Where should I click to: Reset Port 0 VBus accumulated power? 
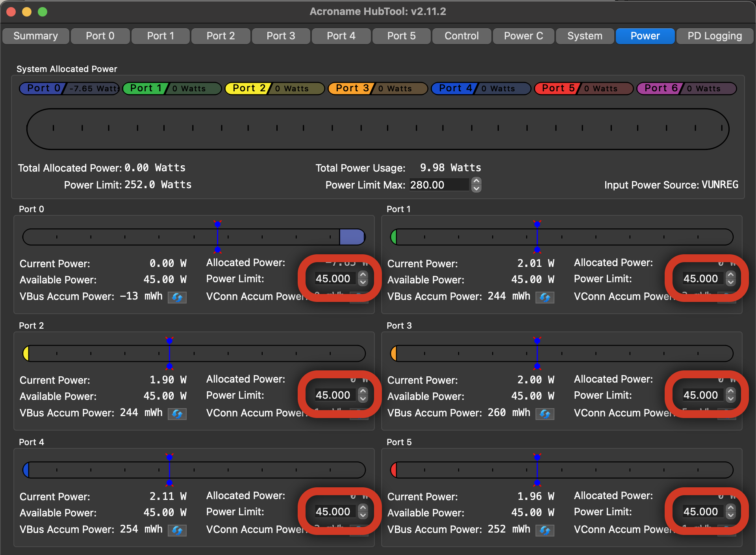177,297
